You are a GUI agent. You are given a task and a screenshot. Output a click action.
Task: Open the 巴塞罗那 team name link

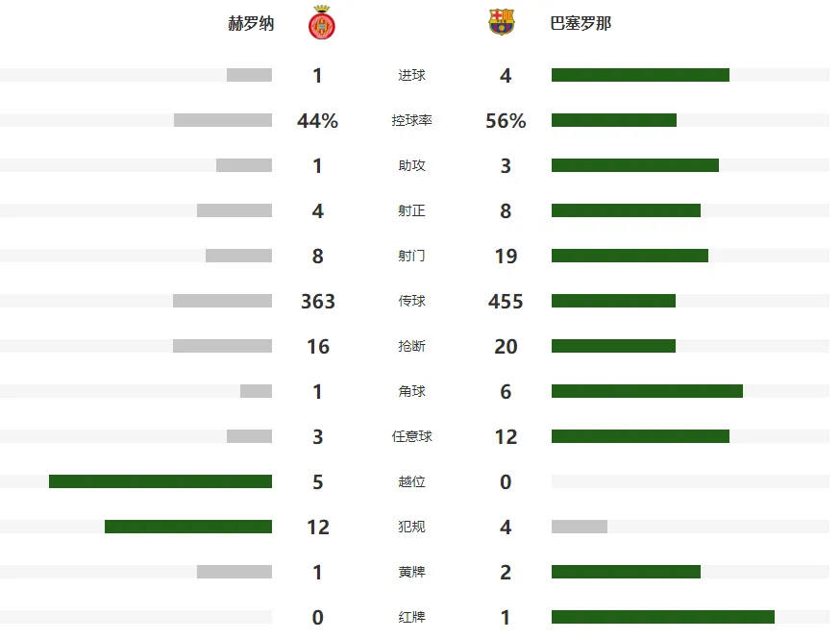coord(581,23)
